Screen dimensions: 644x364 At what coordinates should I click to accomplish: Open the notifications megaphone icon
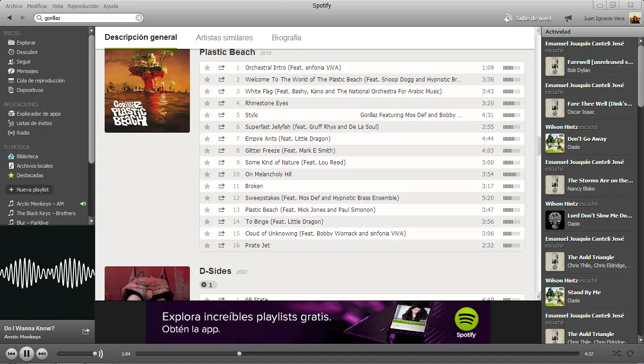568,18
